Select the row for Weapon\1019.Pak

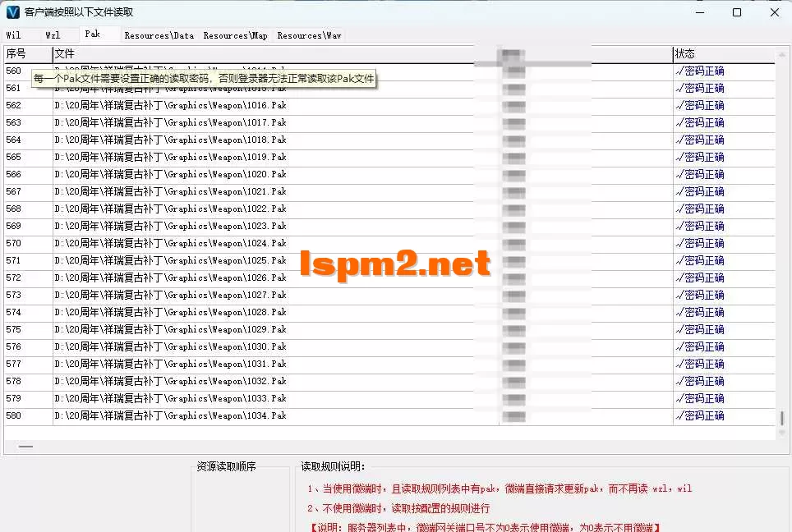point(389,157)
